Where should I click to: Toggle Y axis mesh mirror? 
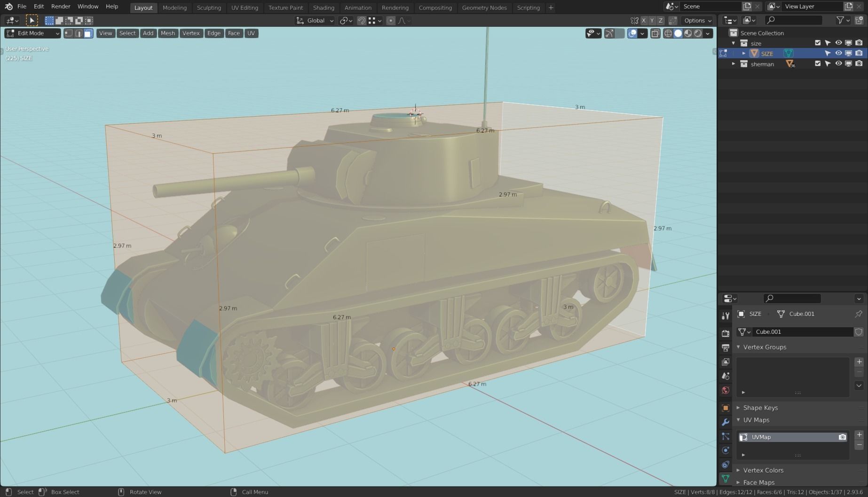coord(652,21)
